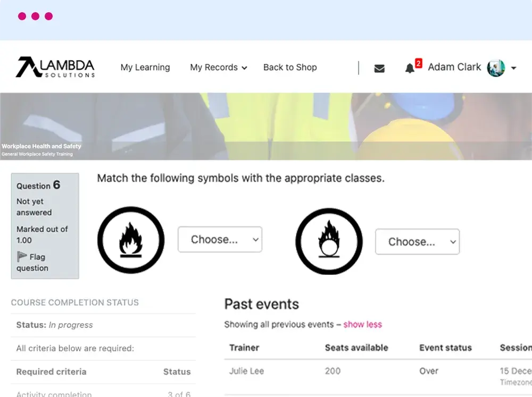This screenshot has width=532, height=397.
Task: Click the Required criteria header
Action: click(x=51, y=372)
